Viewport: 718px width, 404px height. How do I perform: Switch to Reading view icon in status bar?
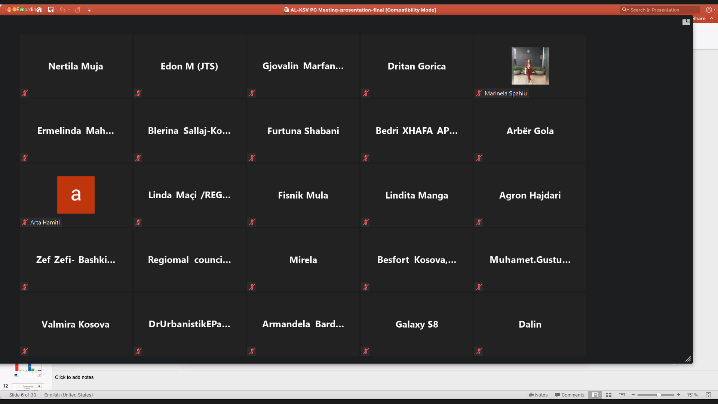click(622, 395)
